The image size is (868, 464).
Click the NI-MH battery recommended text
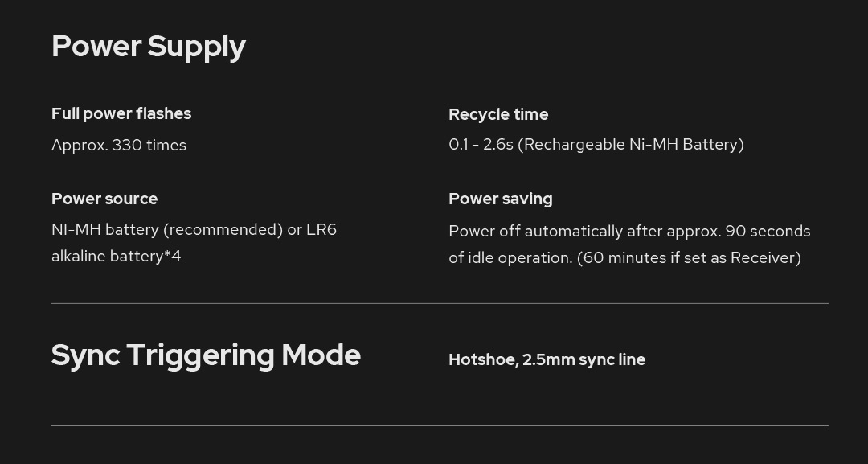pyautogui.click(x=167, y=230)
